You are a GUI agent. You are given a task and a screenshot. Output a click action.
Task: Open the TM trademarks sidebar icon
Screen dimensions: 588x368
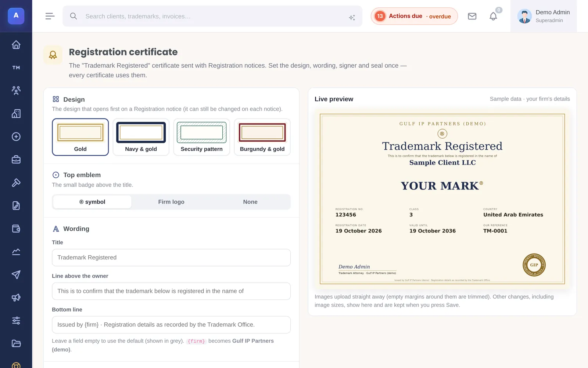click(x=16, y=68)
